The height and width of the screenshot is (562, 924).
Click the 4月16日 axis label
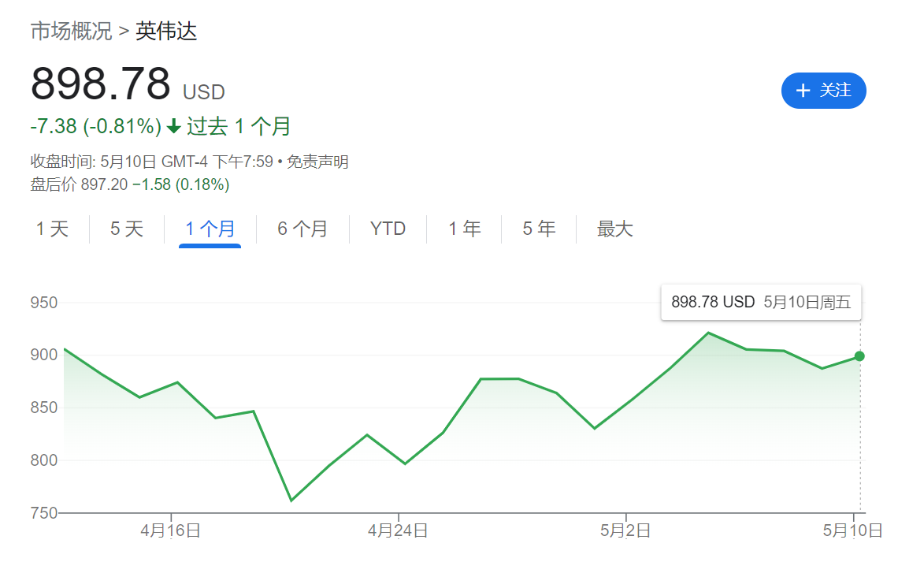[170, 530]
